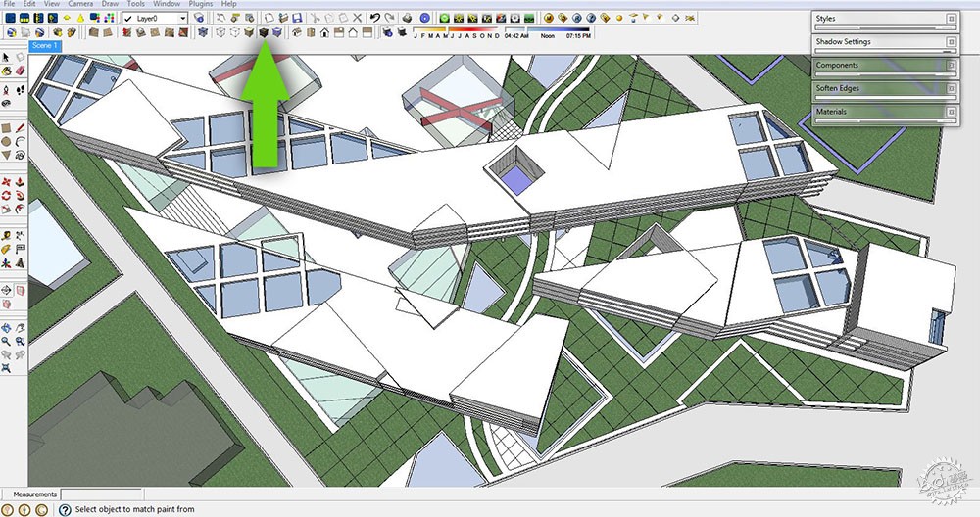Switch to the Front house view
Image resolution: width=980 pixels, height=517 pixels.
[324, 32]
